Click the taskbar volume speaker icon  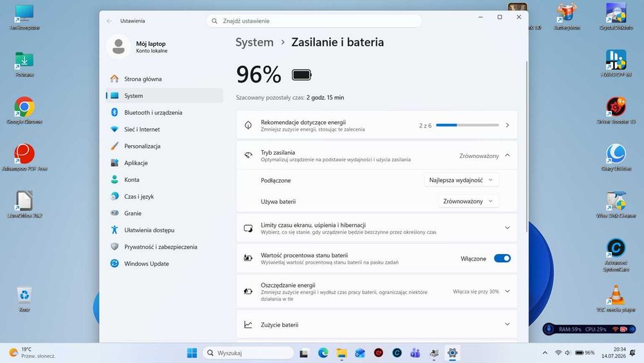pos(567,353)
